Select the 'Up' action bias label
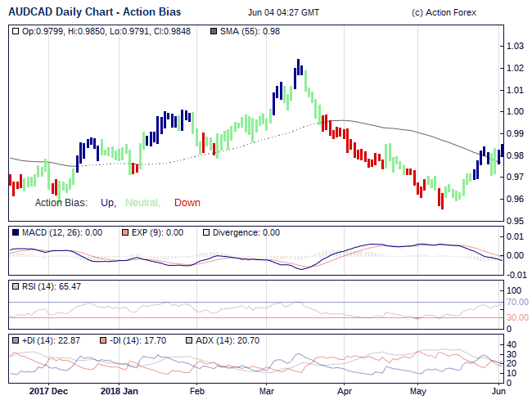Screen dimensions: 532x400 (x=108, y=203)
